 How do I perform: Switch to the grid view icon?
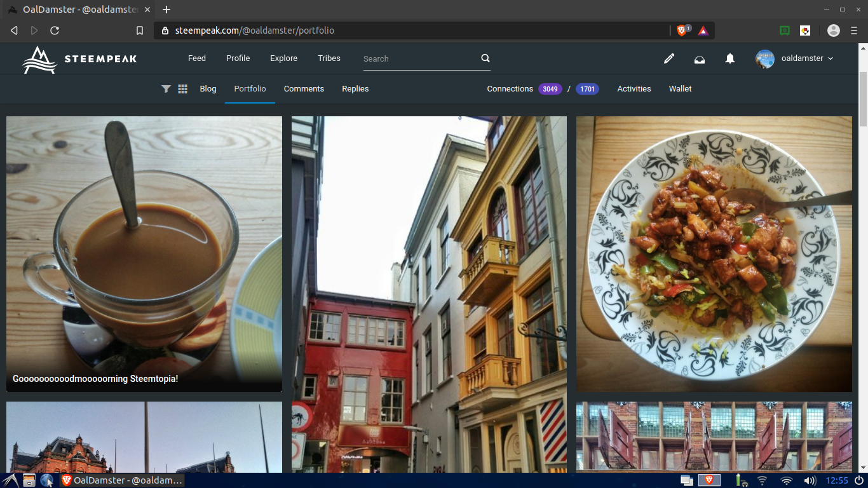tap(183, 89)
